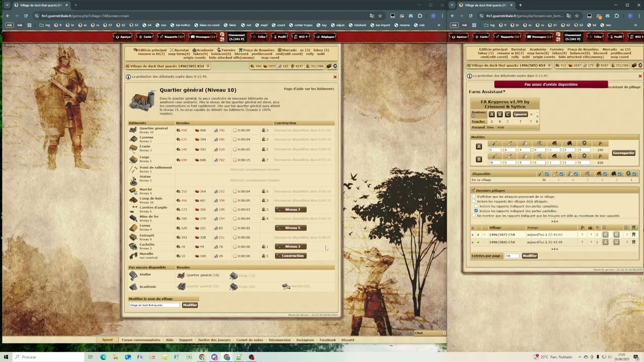
Task: Open Carte menu in left game window
Action: [x=145, y=37]
